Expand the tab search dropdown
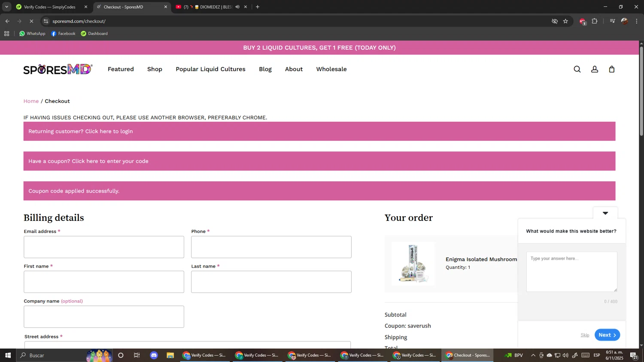Viewport: 644px width, 362px height. point(6,7)
